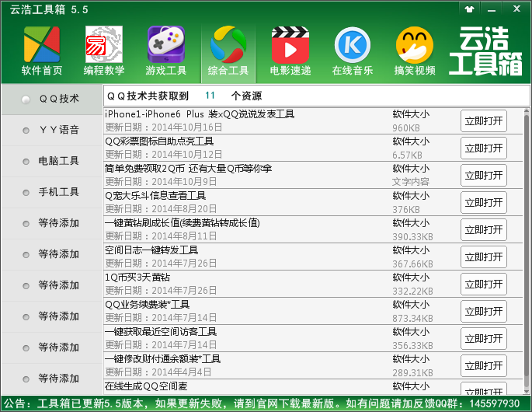The image size is (532, 412).
Task: Click the 289.31KB file size value
Action: pos(413,372)
